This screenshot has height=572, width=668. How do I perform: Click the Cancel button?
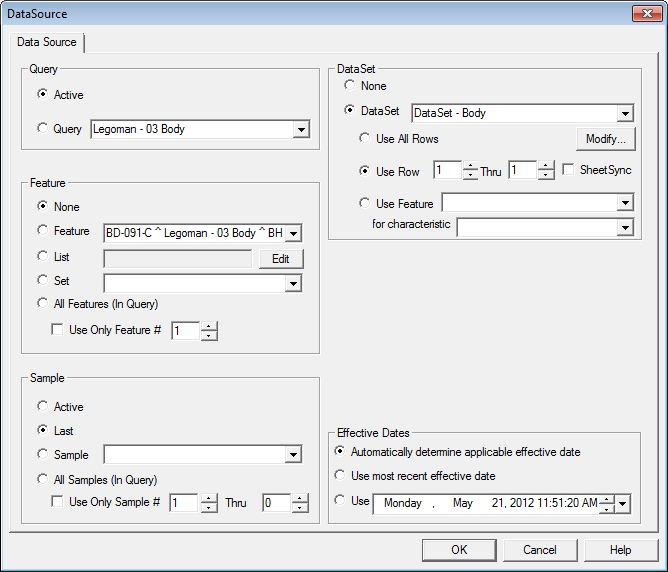(x=540, y=550)
